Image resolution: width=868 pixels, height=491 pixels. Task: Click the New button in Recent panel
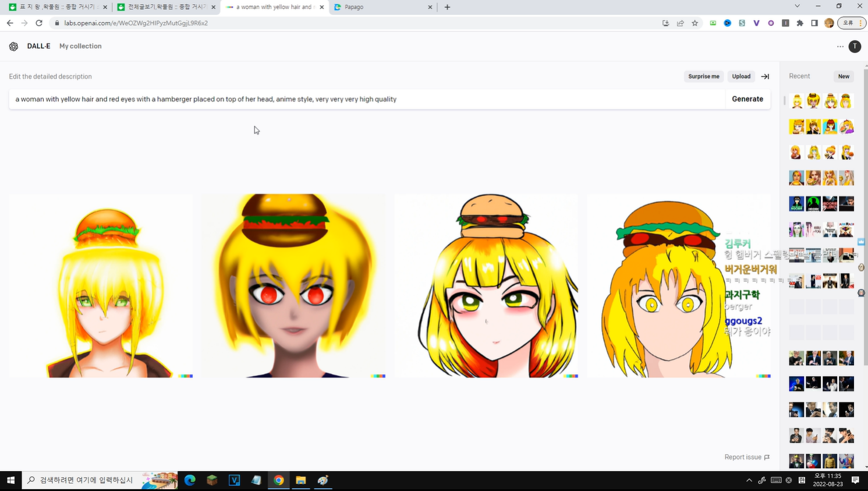click(844, 76)
